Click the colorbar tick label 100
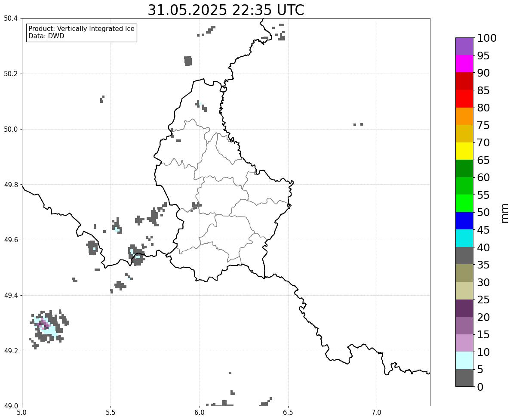The width and height of the screenshot is (513, 420). tap(486, 38)
